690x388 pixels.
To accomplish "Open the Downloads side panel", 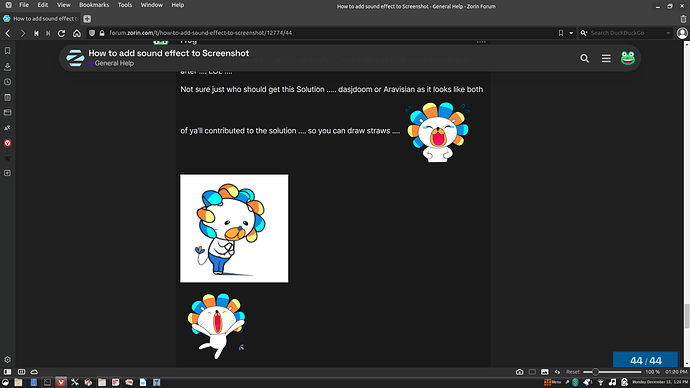I will pos(7,67).
